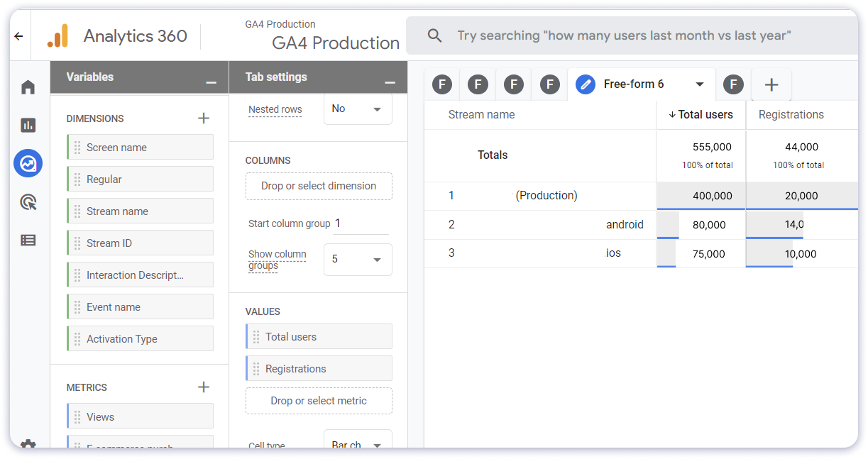Click the pencil icon on the Free-form 6 tab

tap(585, 84)
